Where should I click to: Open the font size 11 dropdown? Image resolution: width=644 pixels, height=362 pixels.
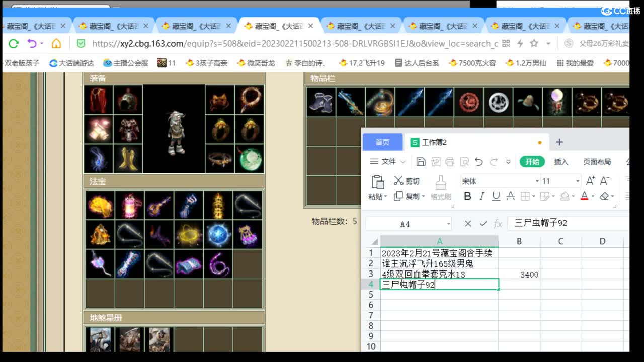point(577,181)
